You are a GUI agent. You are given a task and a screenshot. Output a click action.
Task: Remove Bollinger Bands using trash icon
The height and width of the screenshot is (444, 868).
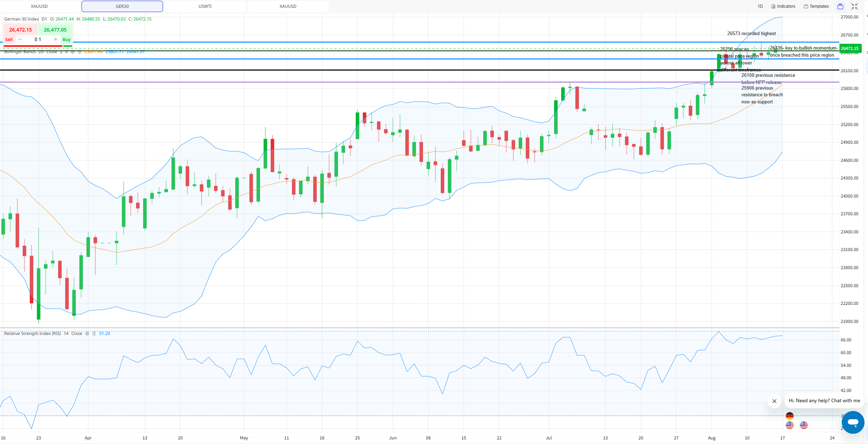click(79, 52)
